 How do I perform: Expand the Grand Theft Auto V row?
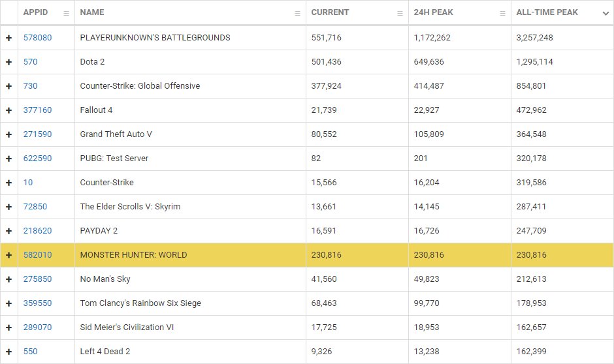(x=8, y=134)
